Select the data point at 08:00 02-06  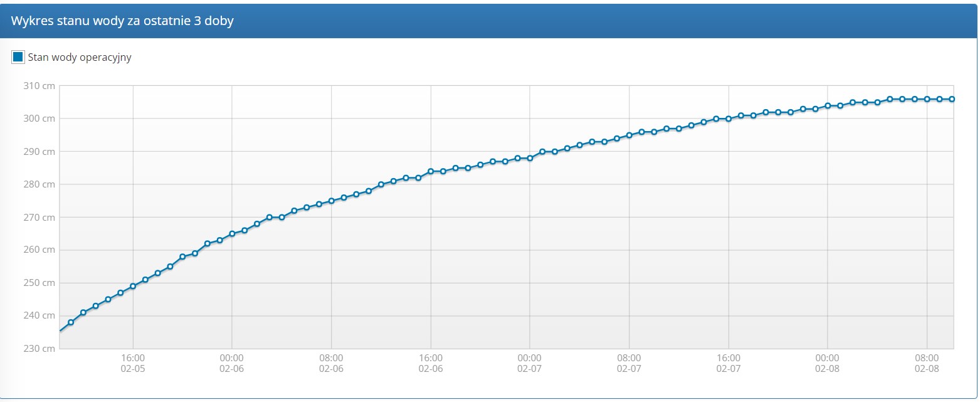click(x=331, y=201)
